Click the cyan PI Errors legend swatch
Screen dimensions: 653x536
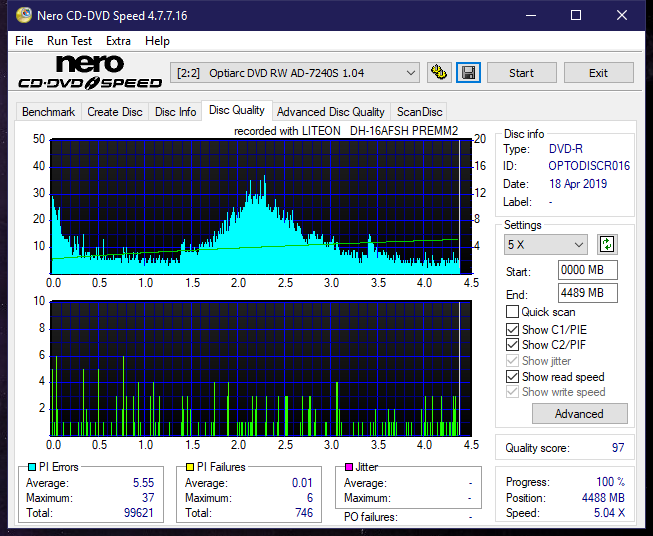pyautogui.click(x=32, y=467)
